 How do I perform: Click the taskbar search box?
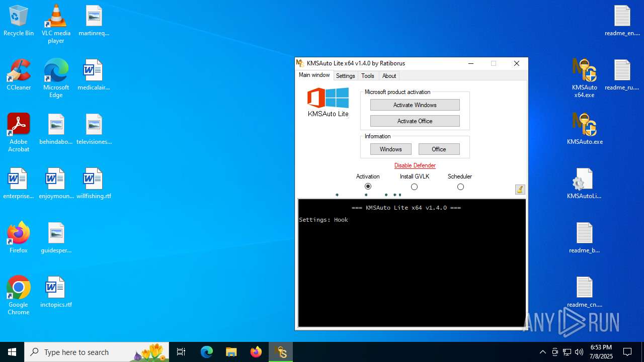click(97, 352)
